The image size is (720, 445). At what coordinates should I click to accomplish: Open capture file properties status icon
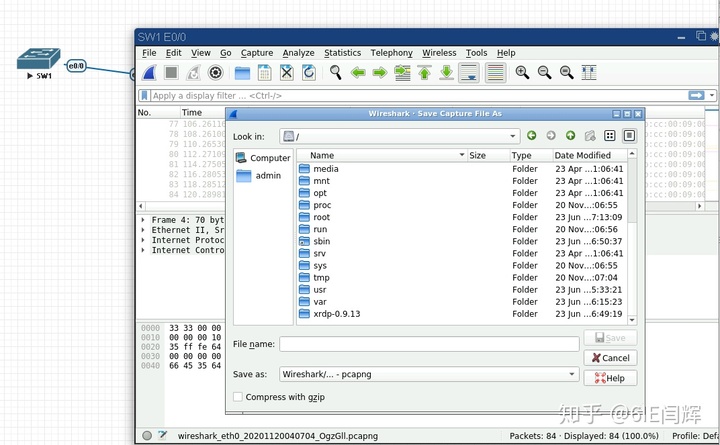point(162,435)
